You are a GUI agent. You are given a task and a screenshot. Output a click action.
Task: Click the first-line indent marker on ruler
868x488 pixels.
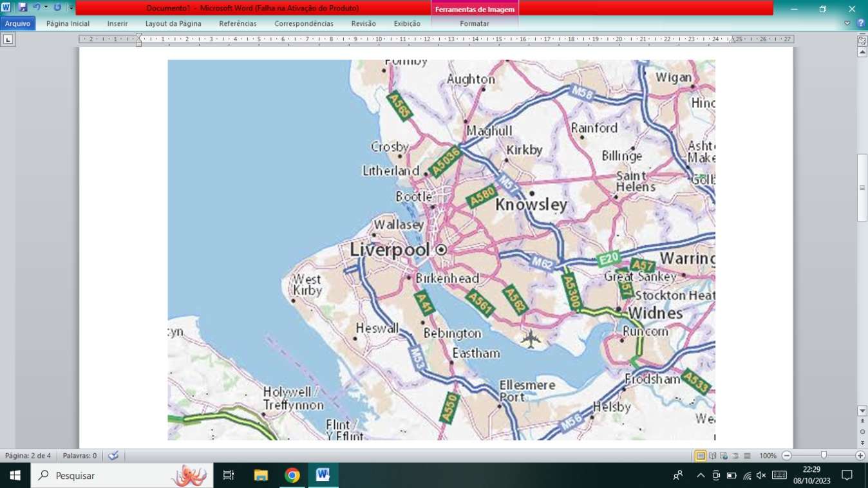[138, 36]
